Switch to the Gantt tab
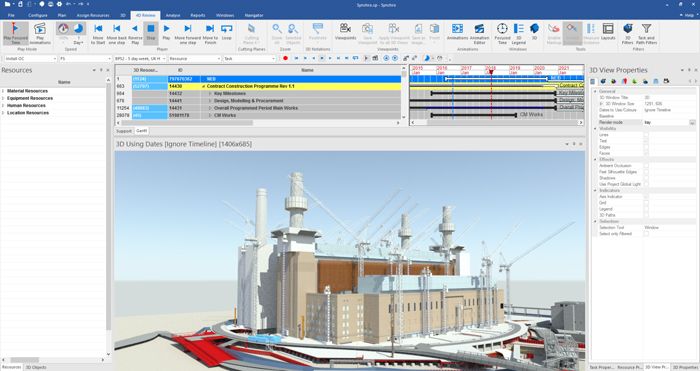 (x=142, y=131)
